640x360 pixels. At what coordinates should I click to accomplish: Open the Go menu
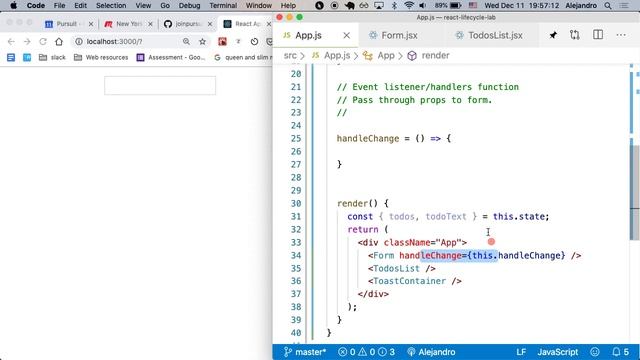pos(165,6)
